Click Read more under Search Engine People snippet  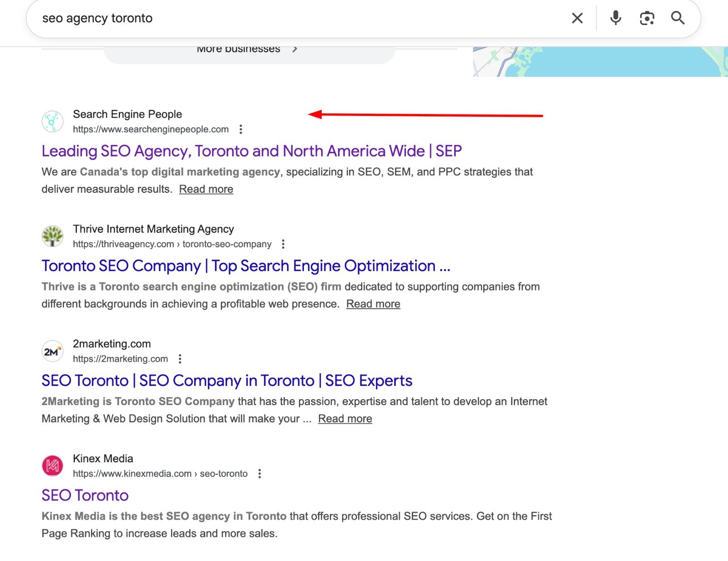pos(206,189)
